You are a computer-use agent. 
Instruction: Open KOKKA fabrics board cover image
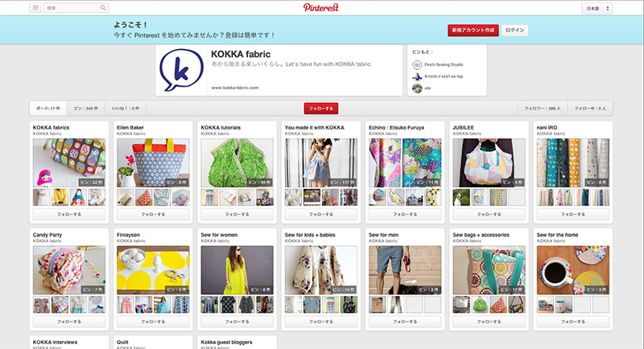69,162
